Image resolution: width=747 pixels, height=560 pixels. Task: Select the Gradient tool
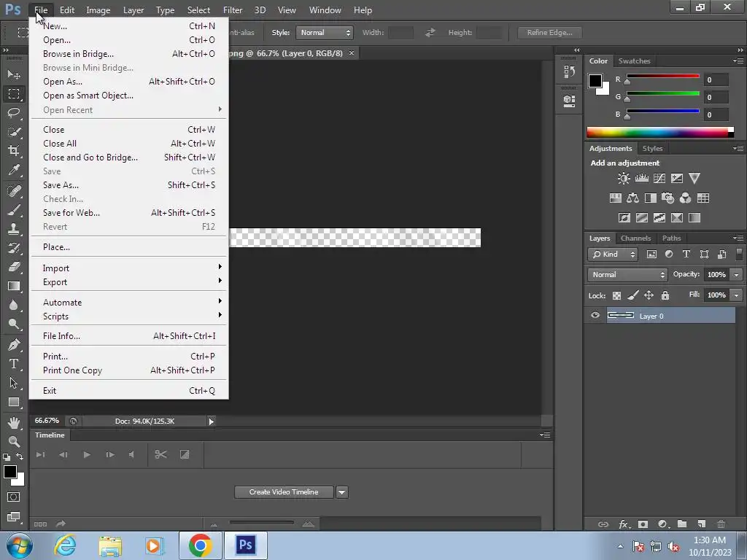point(14,286)
